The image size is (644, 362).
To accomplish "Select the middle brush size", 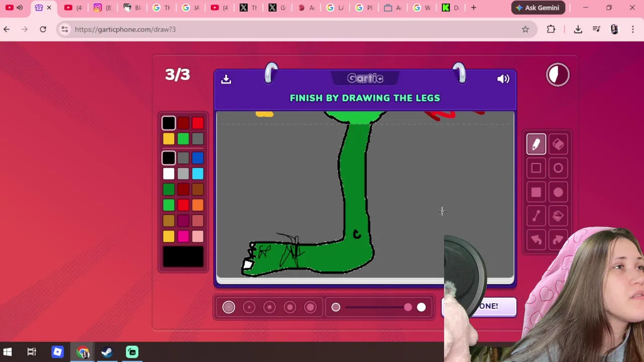I will click(269, 307).
